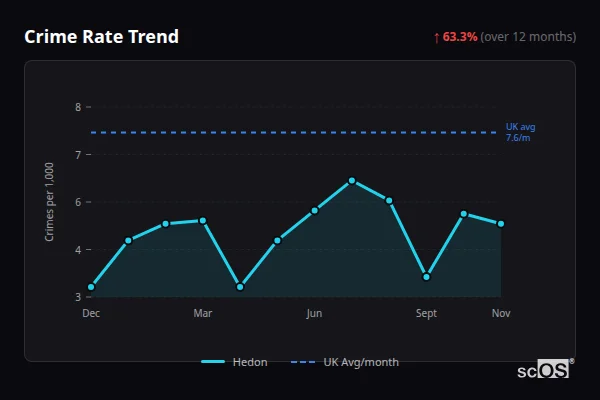Click the dashed UK average line
The image size is (600, 400).
(x=293, y=132)
